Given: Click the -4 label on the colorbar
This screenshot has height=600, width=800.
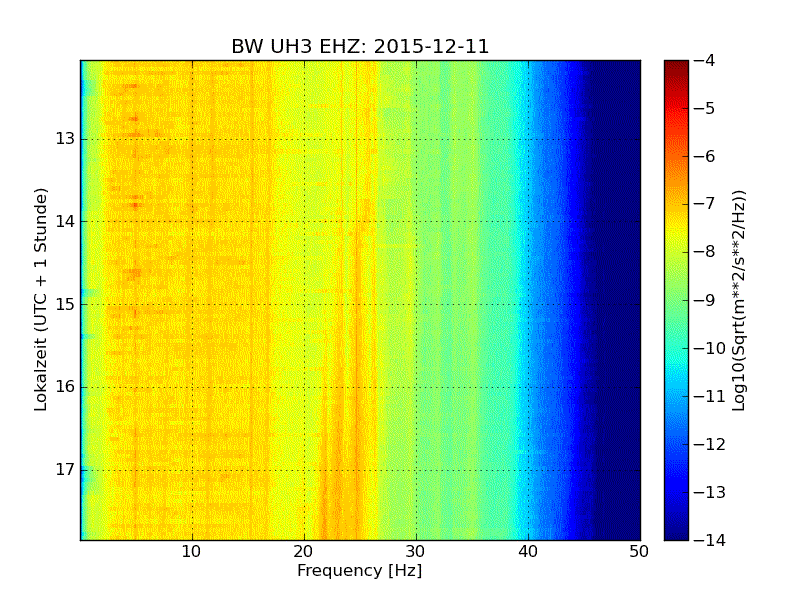Looking at the screenshot, I should coord(705,60).
